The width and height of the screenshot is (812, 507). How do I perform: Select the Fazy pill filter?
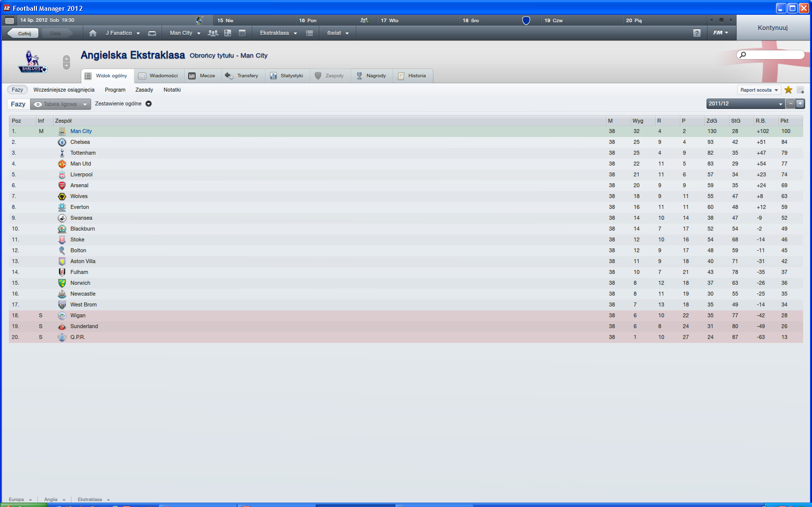pyautogui.click(x=18, y=90)
